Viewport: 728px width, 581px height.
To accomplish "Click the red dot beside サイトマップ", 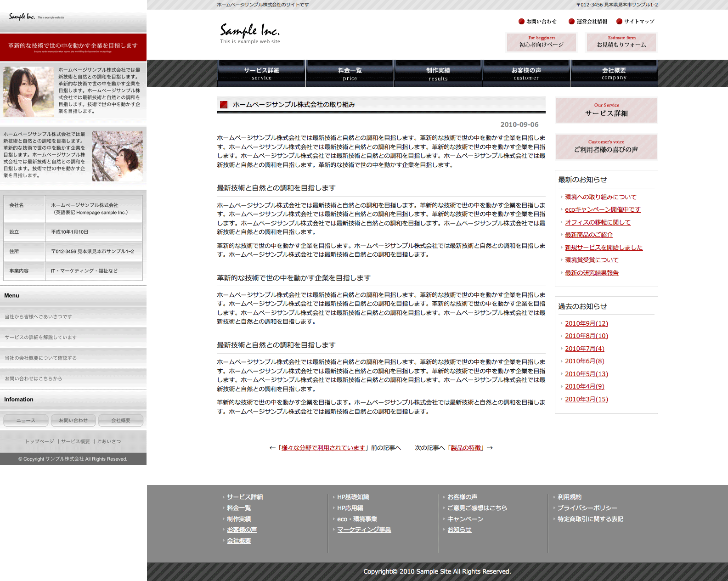I will coord(619,21).
